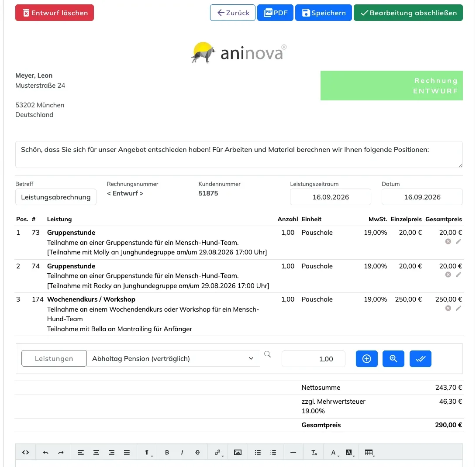Viewport: 476px width, 467px height.
Task: Click the Rechnungsnummer value < Entwurf >
Action: [x=125, y=193]
